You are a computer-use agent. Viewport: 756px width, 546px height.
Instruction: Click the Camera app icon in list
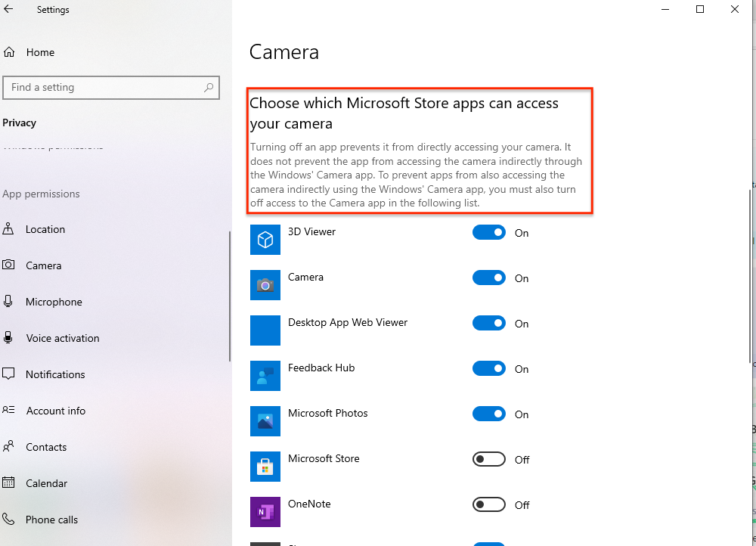(x=265, y=285)
